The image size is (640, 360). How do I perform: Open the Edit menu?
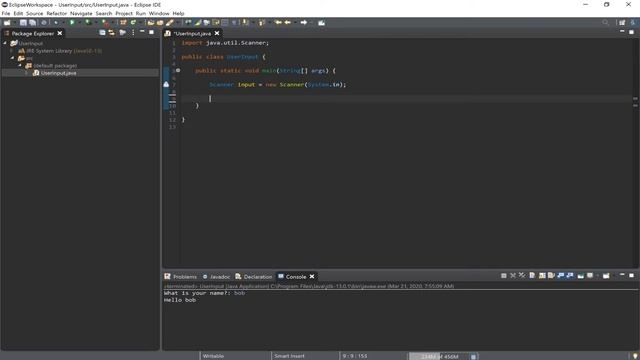tap(18, 13)
